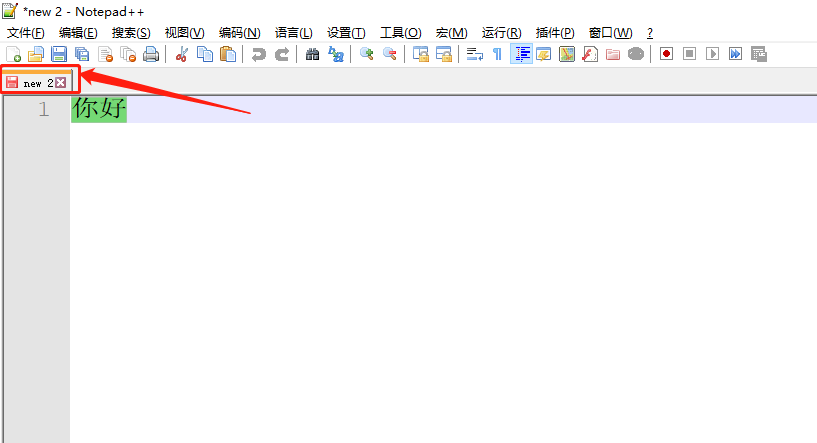Open the 工具(O) menu

[x=401, y=33]
